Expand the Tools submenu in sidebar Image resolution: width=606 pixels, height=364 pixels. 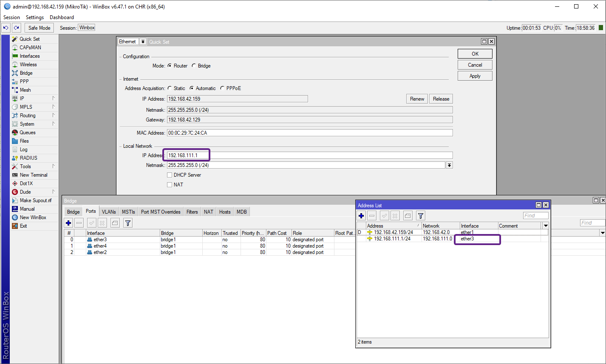pos(54,166)
